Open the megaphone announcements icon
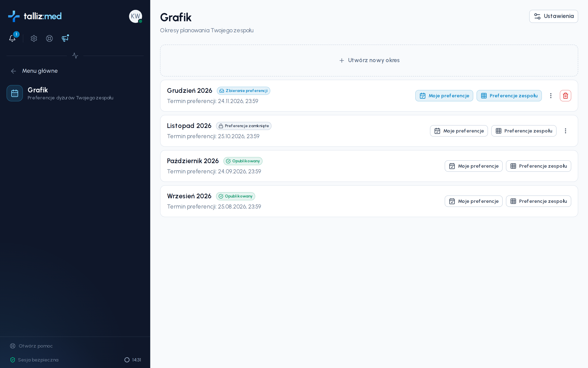 65,38
